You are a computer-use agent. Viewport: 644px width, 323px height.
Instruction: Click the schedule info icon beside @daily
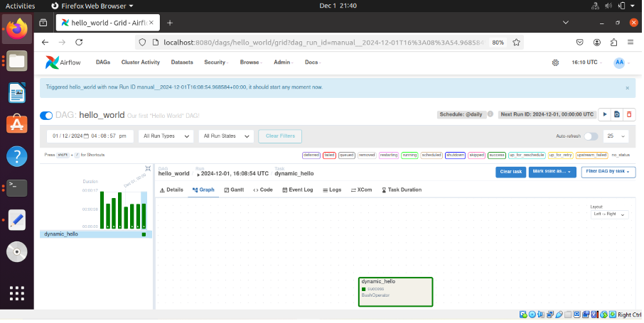490,114
